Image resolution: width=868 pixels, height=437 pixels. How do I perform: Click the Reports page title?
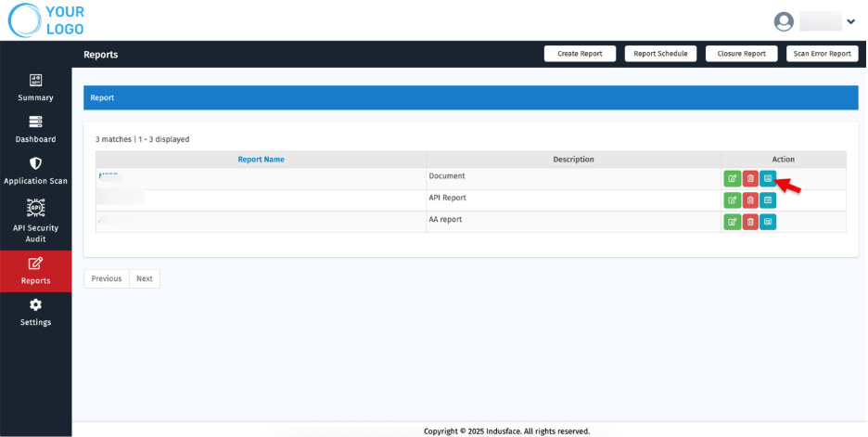click(101, 55)
